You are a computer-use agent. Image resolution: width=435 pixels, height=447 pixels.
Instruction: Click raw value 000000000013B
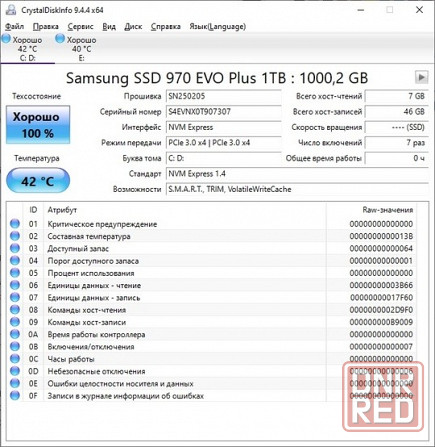tap(381, 236)
